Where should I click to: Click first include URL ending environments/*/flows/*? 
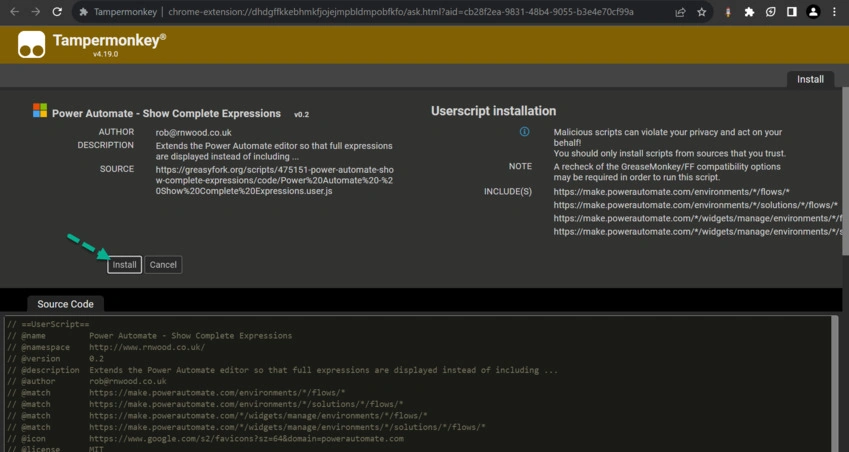[x=671, y=192]
